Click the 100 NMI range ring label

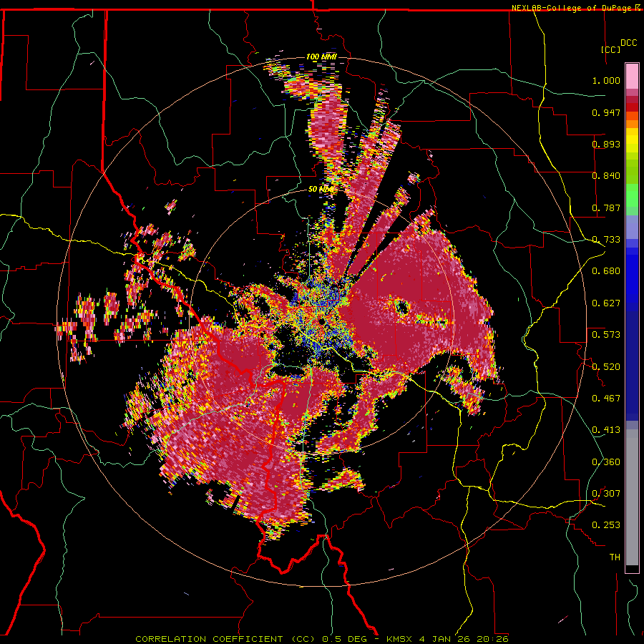tap(321, 57)
